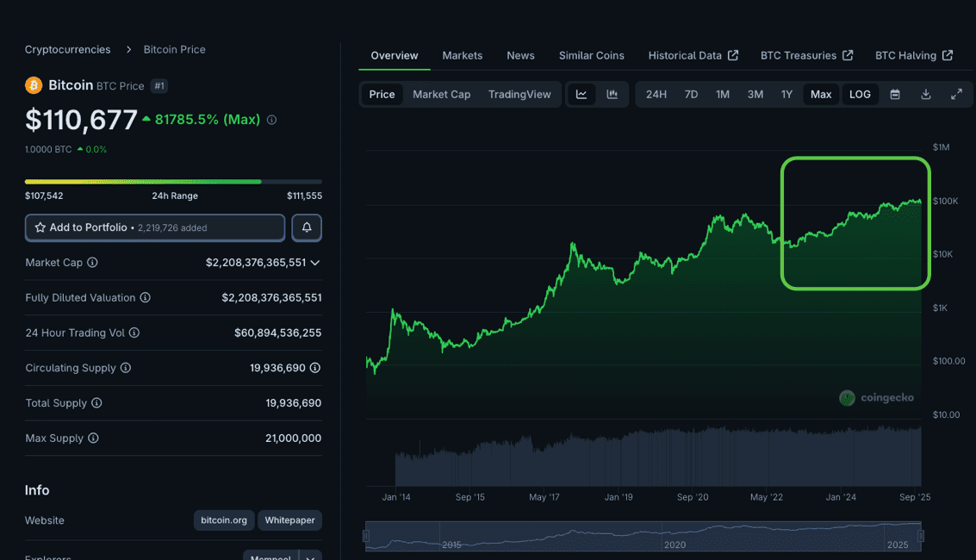The width and height of the screenshot is (976, 560).
Task: Expand chart to fullscreen
Action: [x=956, y=95]
